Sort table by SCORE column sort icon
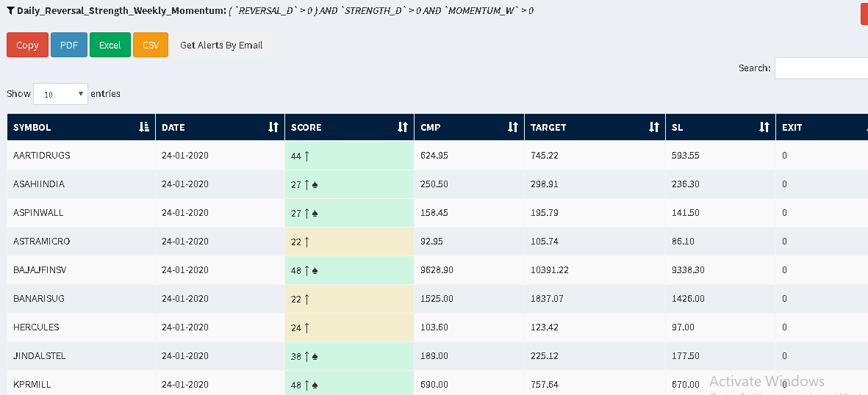 (403, 127)
